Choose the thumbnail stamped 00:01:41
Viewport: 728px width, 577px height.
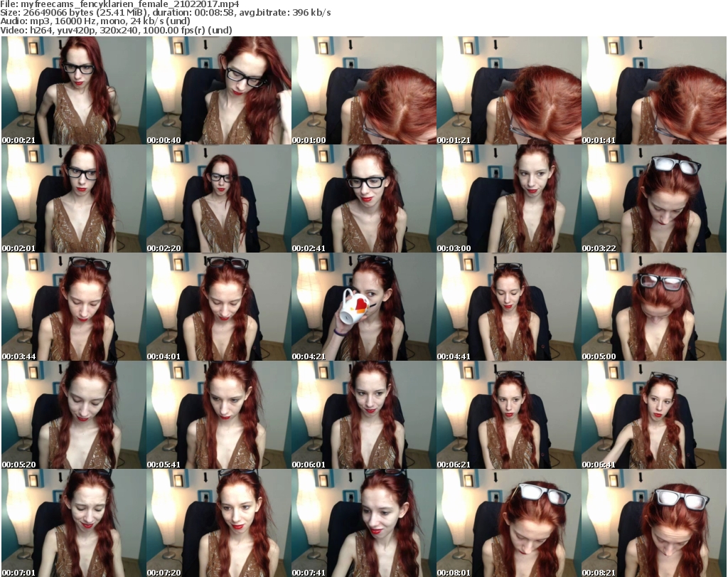point(654,90)
